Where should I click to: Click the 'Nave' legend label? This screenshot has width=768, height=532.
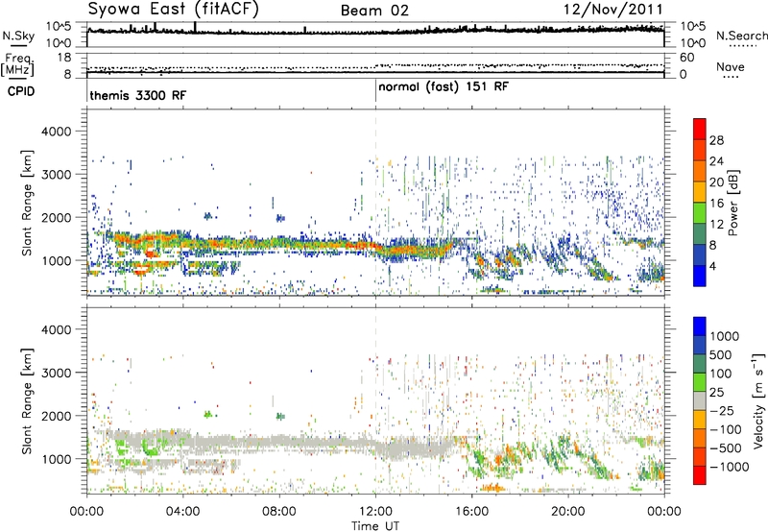(730, 66)
